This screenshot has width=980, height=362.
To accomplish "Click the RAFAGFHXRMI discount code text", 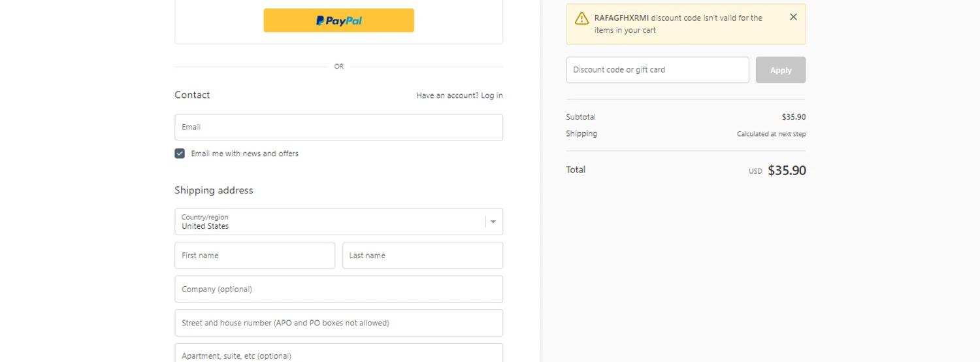I will pos(621,18).
